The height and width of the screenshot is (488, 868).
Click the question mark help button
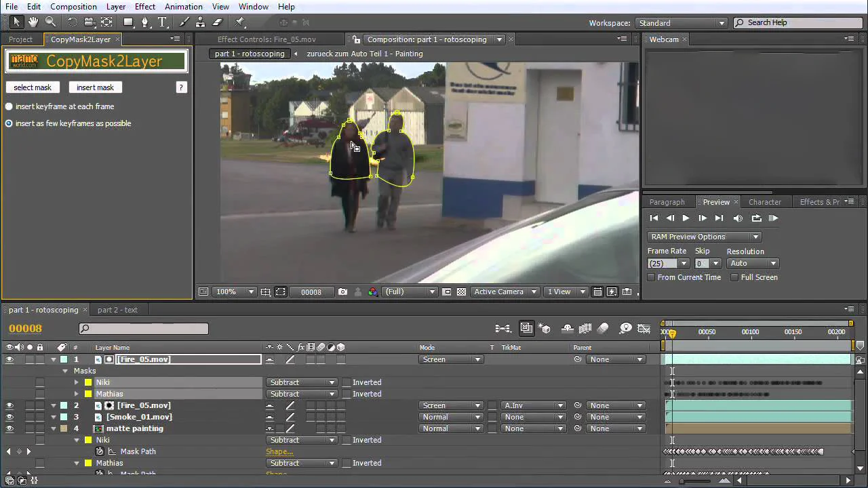(180, 87)
